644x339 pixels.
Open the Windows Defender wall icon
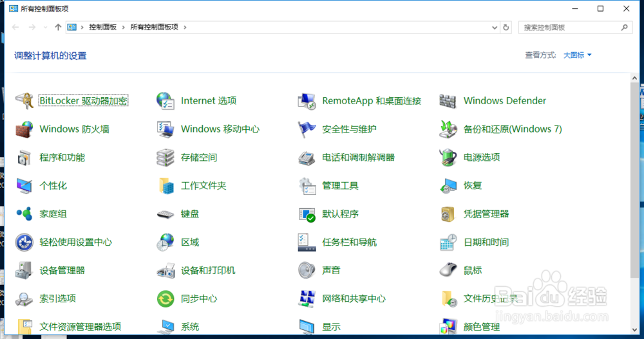pos(448,101)
